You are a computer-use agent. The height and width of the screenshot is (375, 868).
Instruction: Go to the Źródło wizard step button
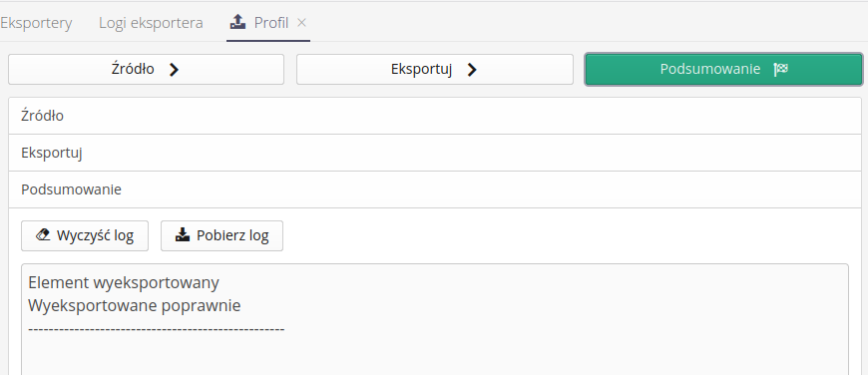146,69
